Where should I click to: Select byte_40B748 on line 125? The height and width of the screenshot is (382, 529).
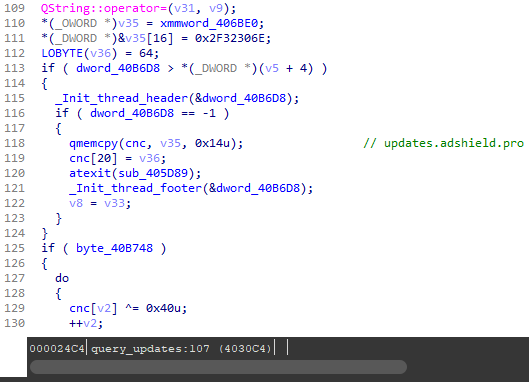point(114,248)
